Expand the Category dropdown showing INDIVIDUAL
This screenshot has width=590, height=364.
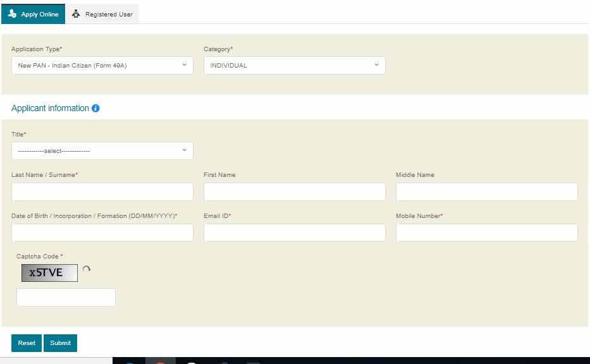click(295, 66)
